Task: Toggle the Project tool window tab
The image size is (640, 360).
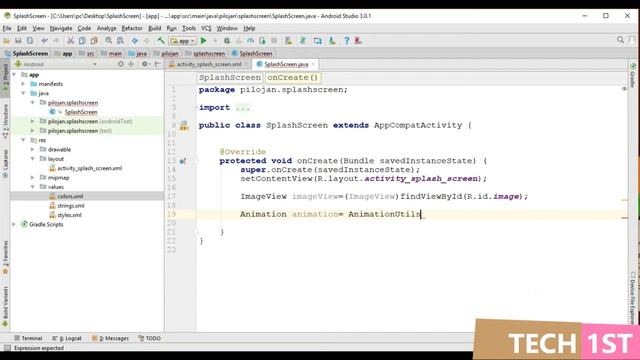Action: click(x=5, y=78)
